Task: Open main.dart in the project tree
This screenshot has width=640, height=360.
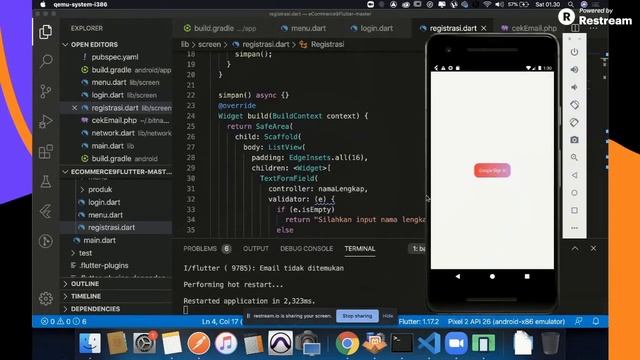Action: tap(99, 240)
